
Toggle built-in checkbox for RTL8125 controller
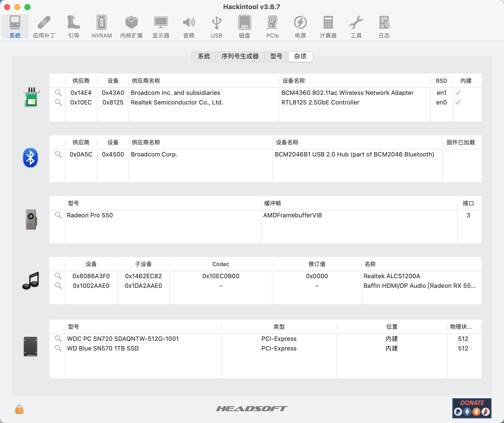(x=458, y=102)
